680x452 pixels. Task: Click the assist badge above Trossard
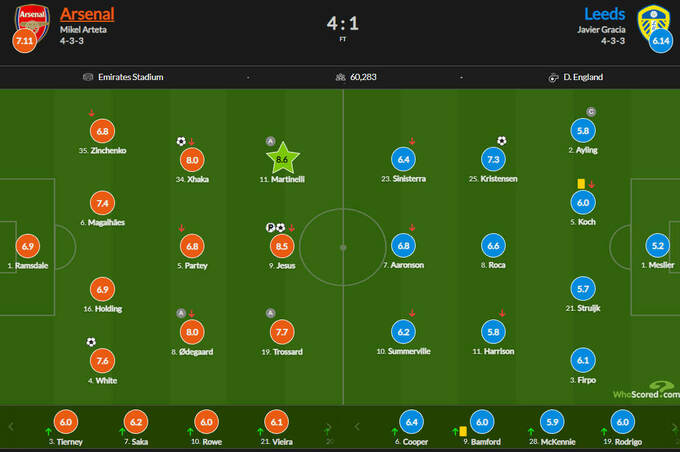click(x=271, y=313)
